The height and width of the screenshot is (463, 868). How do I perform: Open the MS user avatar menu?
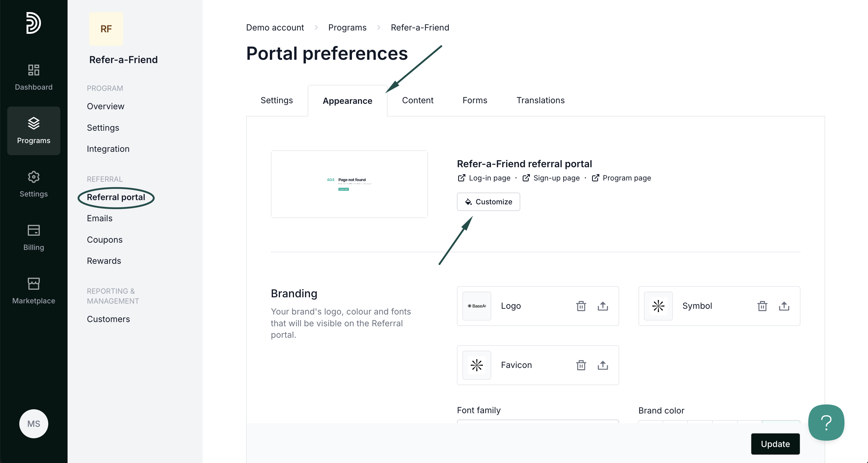tap(34, 423)
